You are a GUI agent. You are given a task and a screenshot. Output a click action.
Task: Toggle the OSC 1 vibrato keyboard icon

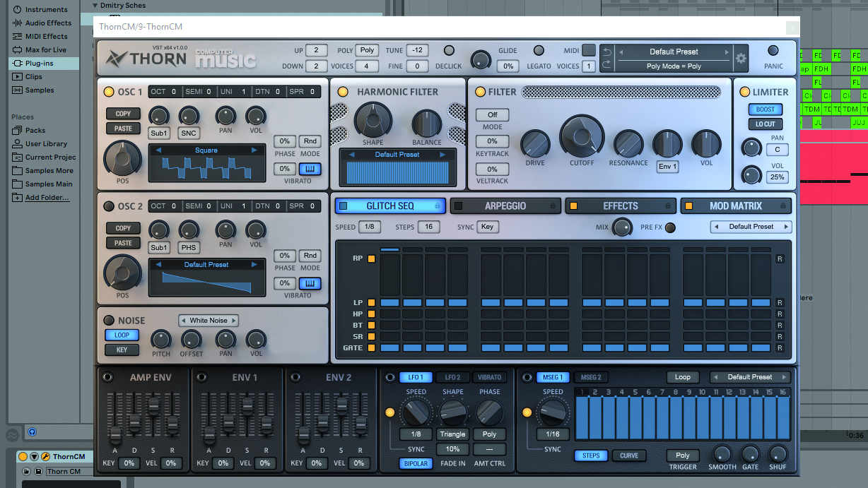pos(310,169)
